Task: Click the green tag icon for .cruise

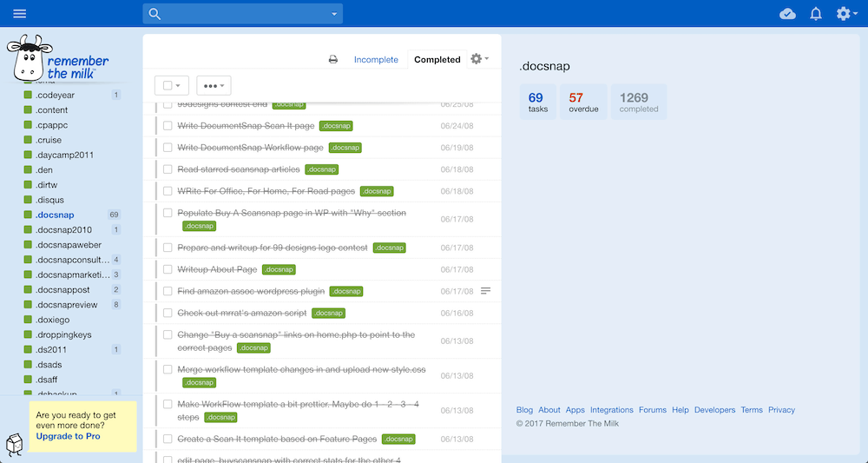Action: (x=28, y=140)
